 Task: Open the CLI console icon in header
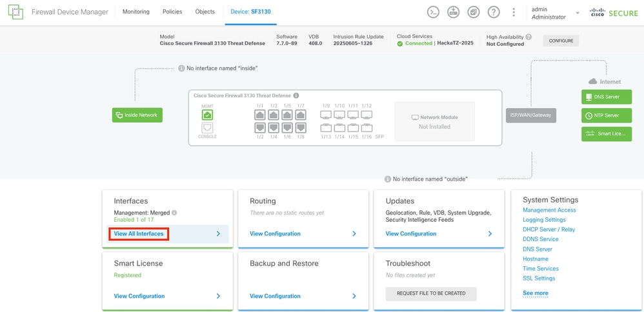tap(433, 12)
